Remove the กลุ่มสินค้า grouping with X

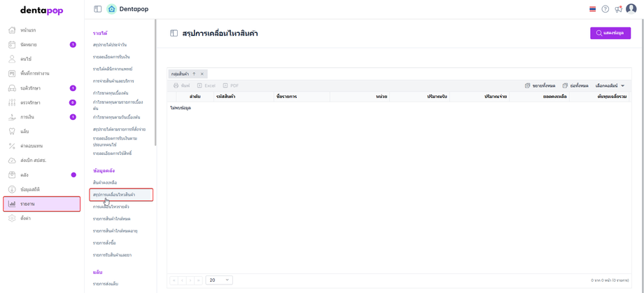point(202,74)
